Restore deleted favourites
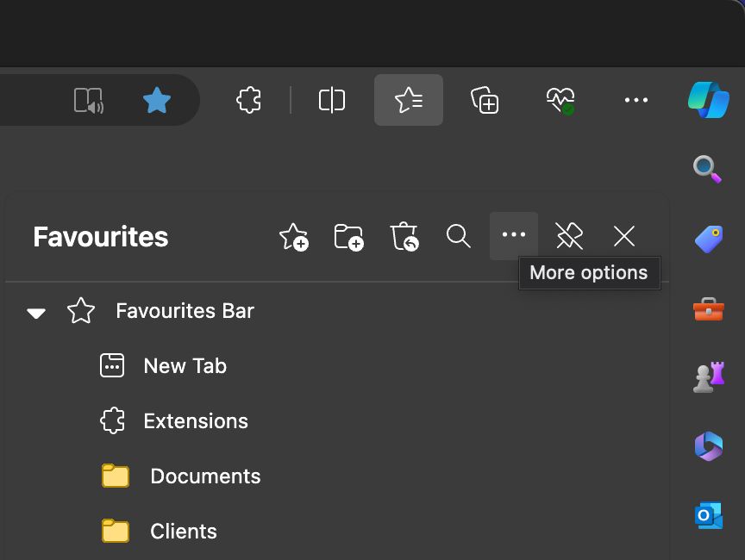745x560 pixels. pyautogui.click(x=404, y=236)
